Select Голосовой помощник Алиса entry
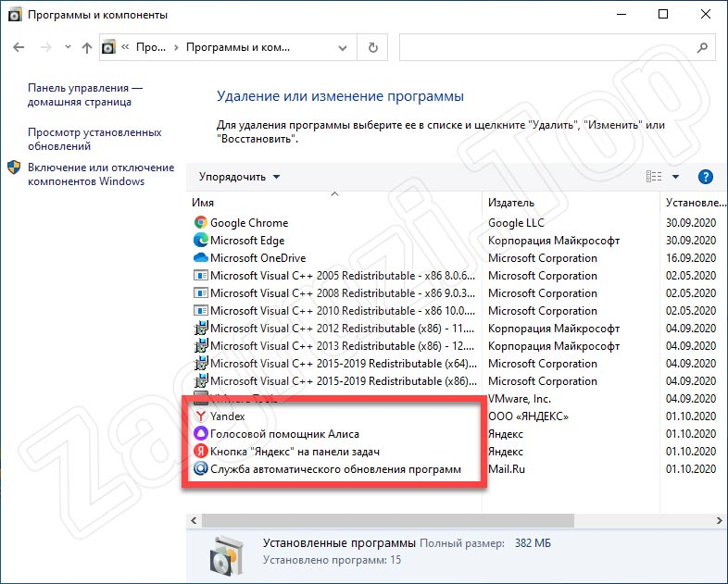Viewport: 728px width, 584px height. click(284, 434)
